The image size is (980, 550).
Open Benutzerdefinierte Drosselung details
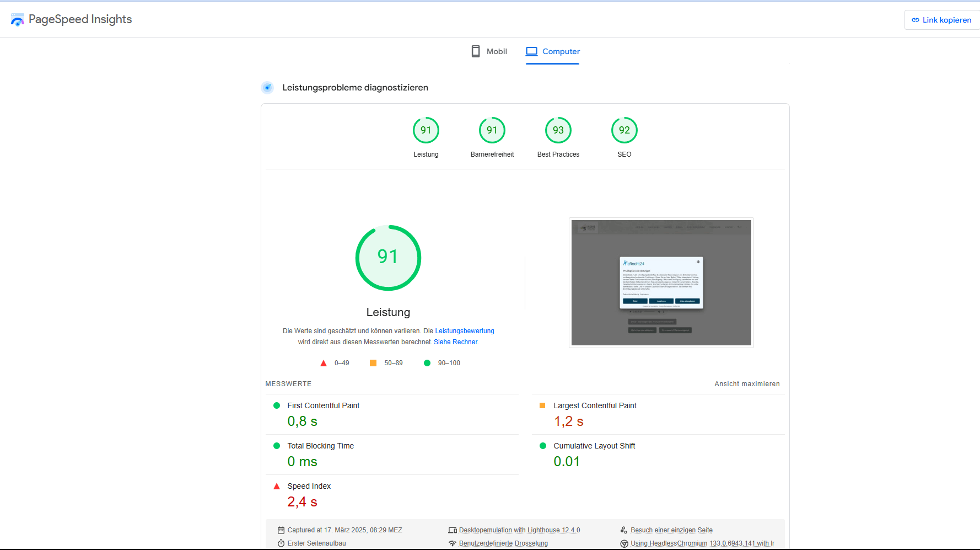503,543
